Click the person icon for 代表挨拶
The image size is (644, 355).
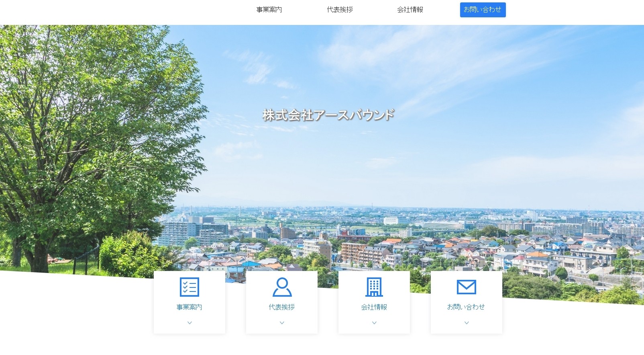point(282,287)
